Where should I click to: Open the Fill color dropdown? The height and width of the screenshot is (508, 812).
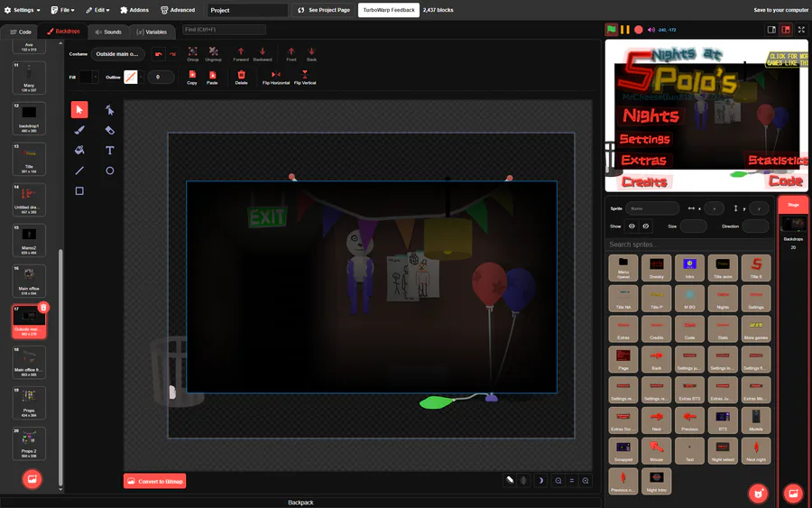[88, 78]
